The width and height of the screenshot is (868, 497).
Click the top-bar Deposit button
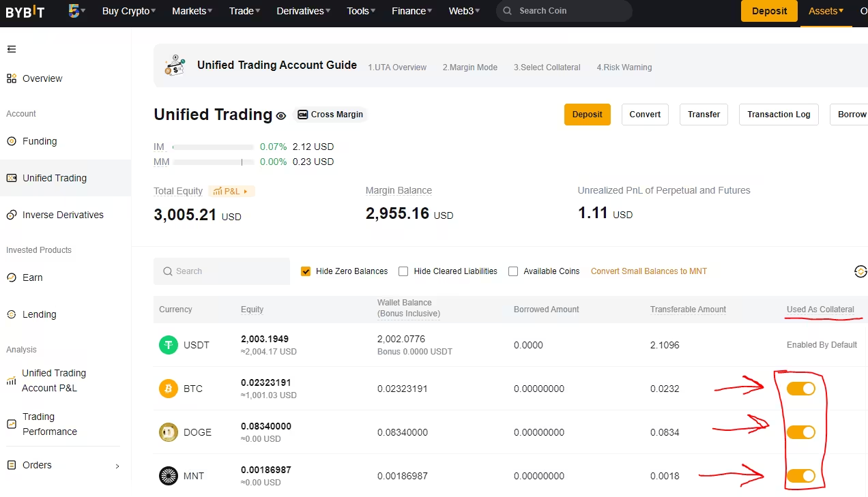[x=769, y=11]
